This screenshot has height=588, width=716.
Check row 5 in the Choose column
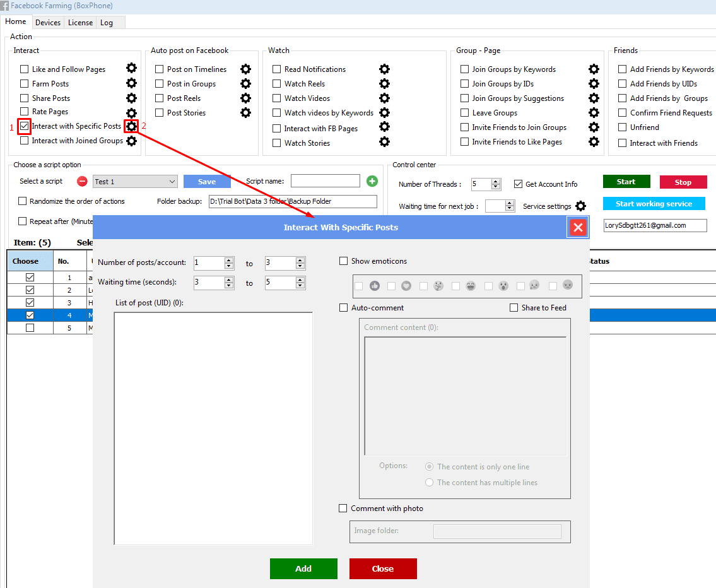click(30, 328)
